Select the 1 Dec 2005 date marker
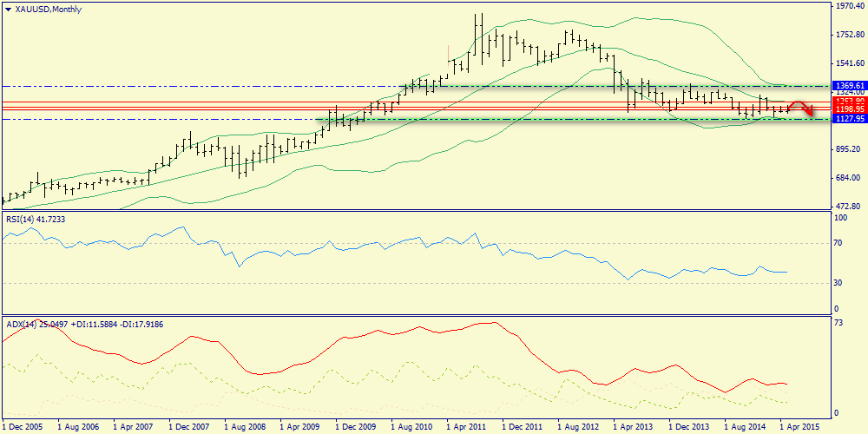 click(22, 427)
